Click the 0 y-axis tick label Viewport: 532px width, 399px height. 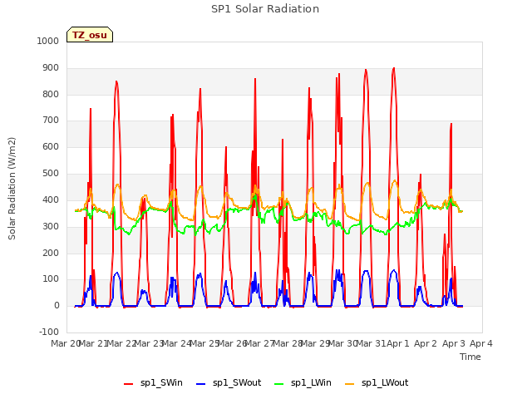click(x=57, y=305)
